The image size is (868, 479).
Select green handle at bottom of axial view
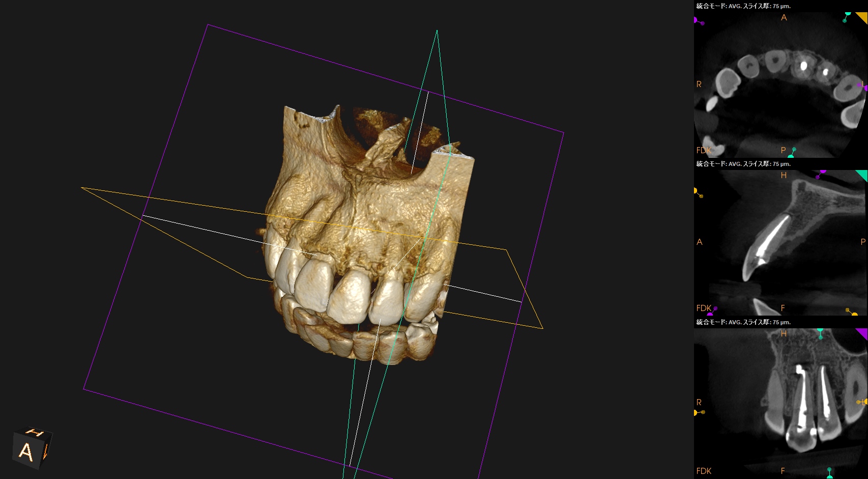tap(792, 153)
